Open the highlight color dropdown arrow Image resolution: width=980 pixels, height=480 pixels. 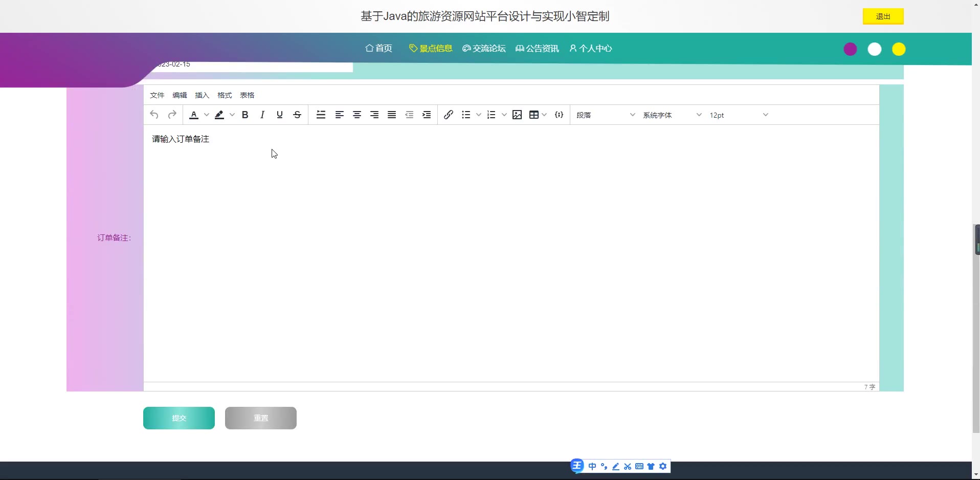click(232, 115)
